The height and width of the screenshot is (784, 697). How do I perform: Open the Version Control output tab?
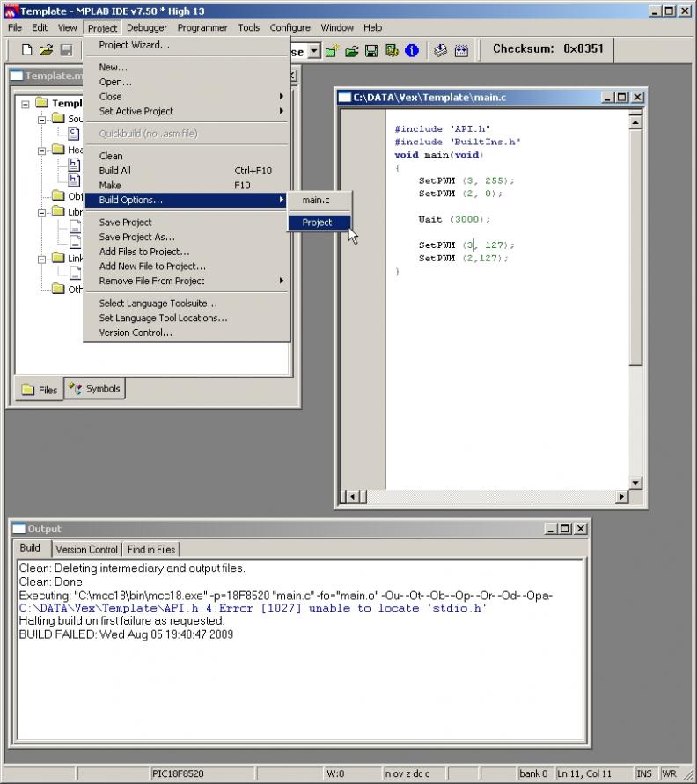pos(86,549)
